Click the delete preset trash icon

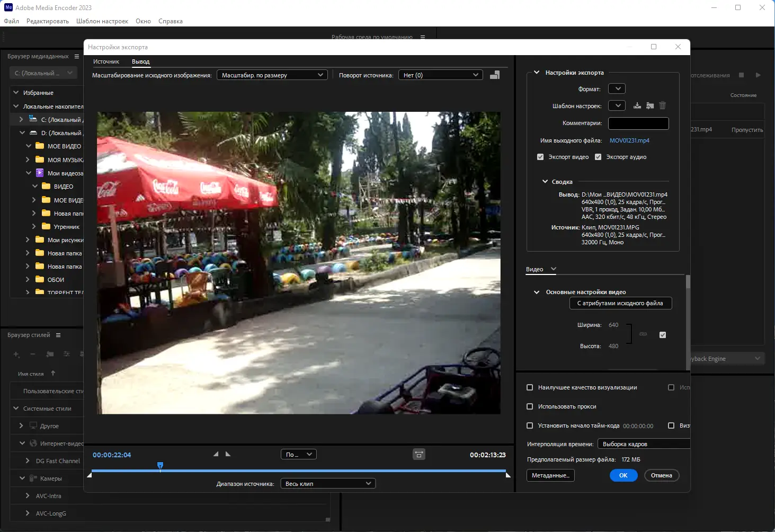(663, 105)
